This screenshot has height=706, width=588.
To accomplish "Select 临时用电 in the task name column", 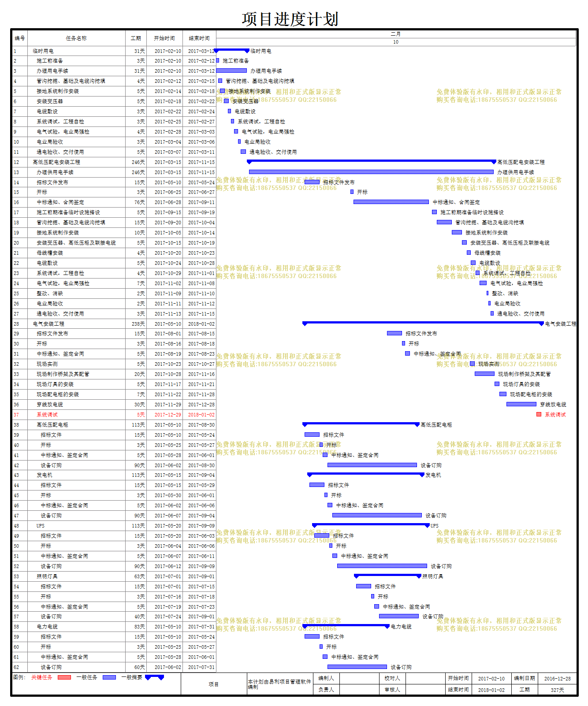I will tap(43, 51).
